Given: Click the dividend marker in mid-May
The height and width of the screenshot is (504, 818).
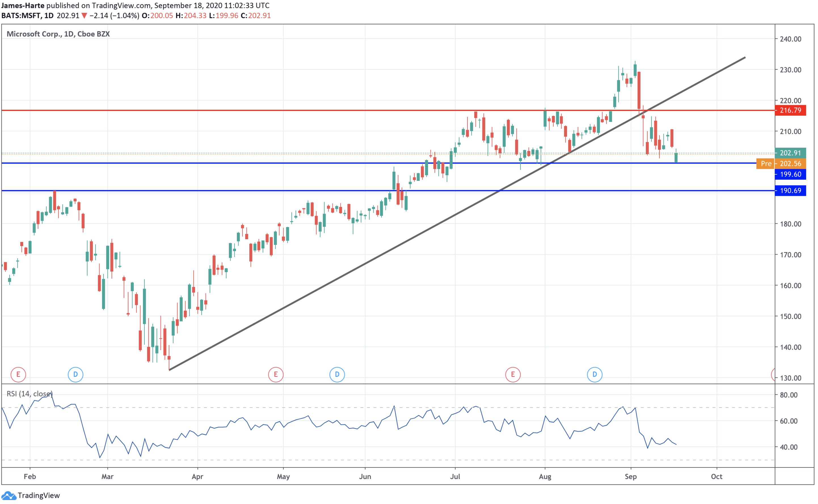Looking at the screenshot, I should coord(337,375).
